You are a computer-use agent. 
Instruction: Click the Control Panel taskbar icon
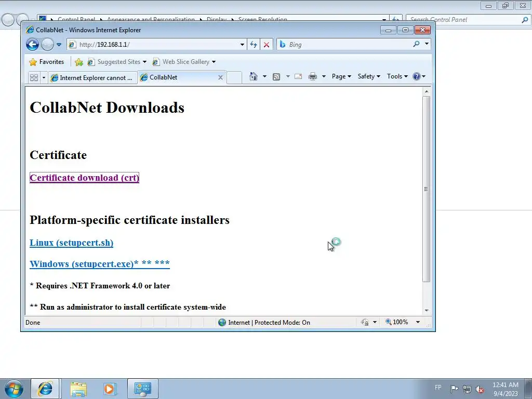tap(142, 389)
